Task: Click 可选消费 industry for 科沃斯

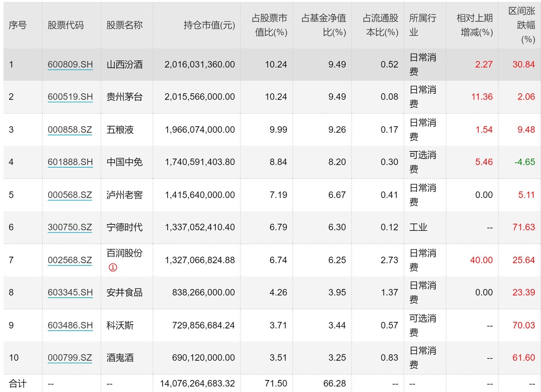Action: tap(423, 325)
